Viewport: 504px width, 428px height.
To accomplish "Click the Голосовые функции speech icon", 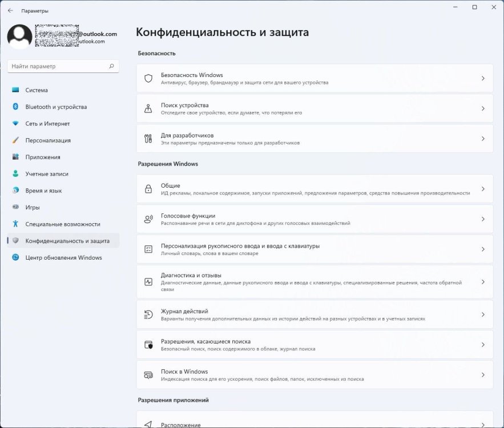I will 148,220.
